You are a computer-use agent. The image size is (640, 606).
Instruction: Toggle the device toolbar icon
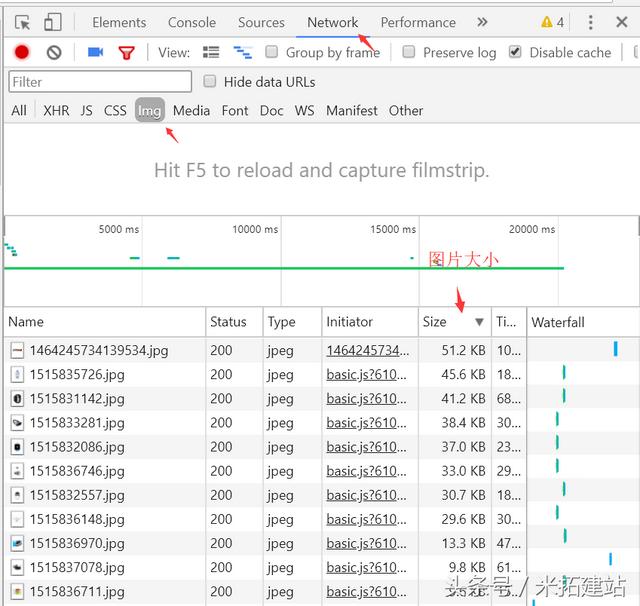[x=52, y=22]
